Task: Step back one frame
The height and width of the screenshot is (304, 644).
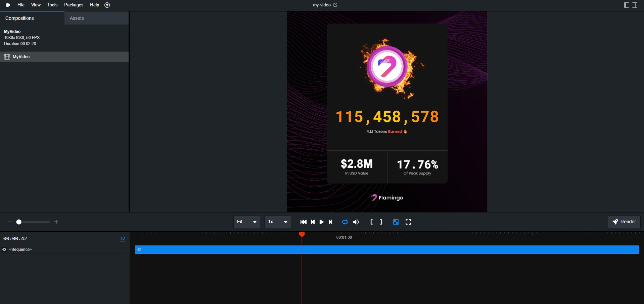Action: point(313,222)
